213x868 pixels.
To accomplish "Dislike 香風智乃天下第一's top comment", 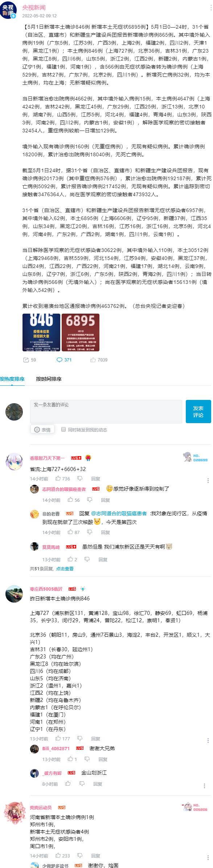I will point(80,478).
